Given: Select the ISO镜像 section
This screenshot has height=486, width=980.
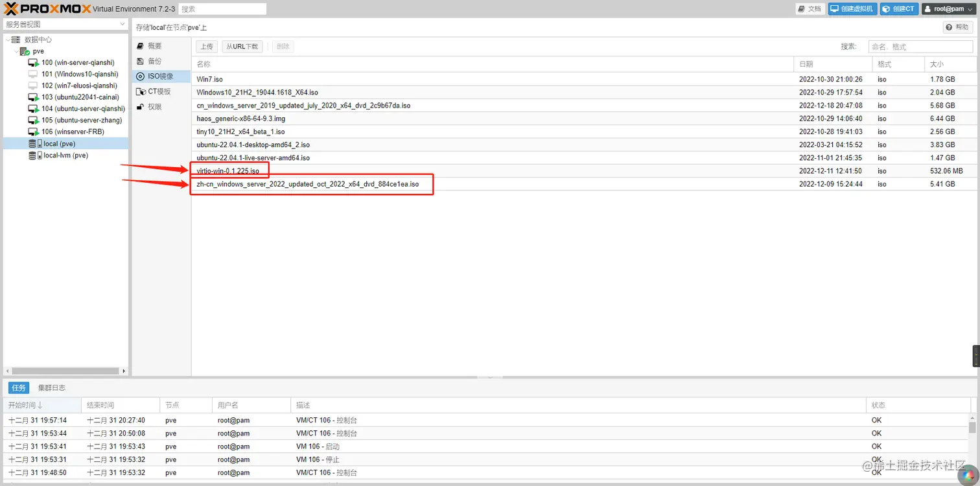Looking at the screenshot, I should [x=161, y=76].
